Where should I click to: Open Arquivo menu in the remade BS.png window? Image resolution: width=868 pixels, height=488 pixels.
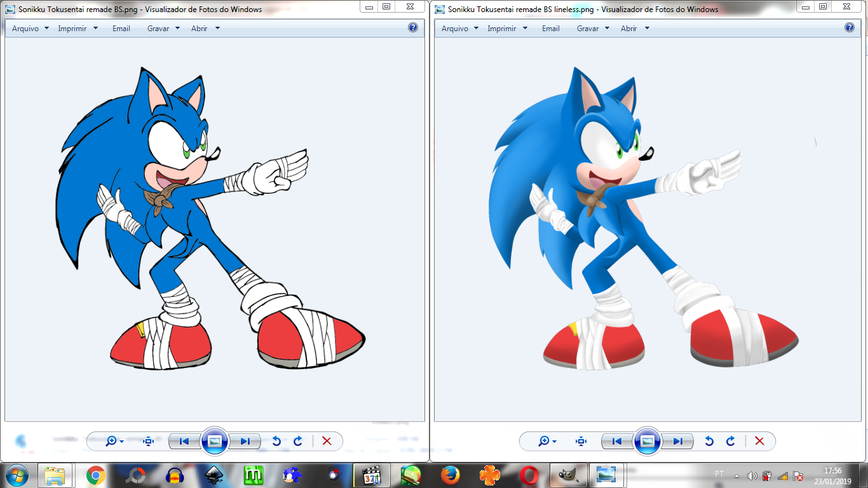[x=31, y=29]
